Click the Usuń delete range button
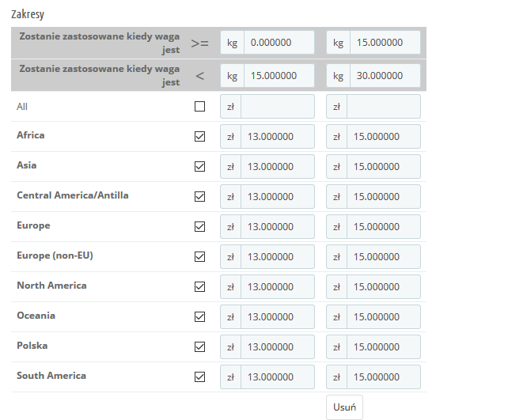The height and width of the screenshot is (420, 508). pyautogui.click(x=344, y=407)
